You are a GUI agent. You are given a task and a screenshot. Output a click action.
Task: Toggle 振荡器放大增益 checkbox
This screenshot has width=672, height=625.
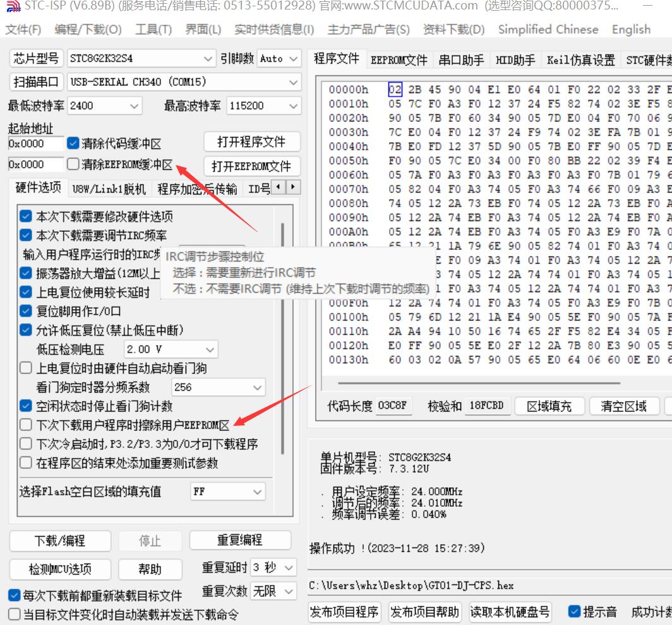pos(26,273)
